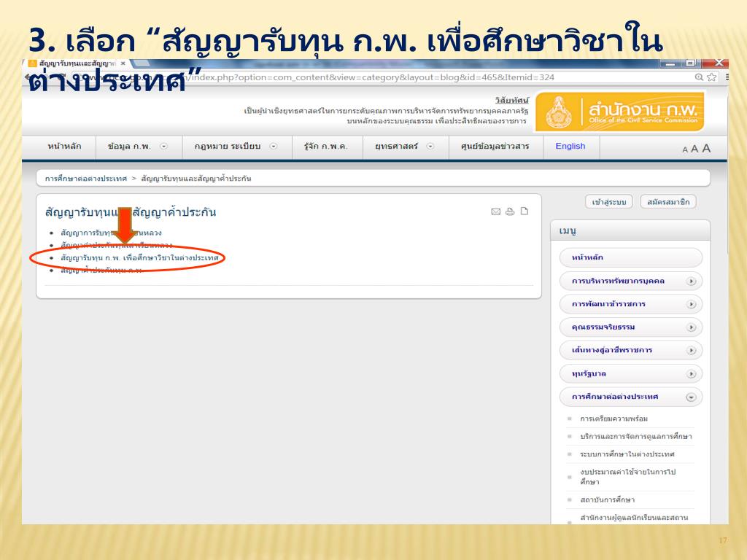
Task: Click หน้าหลัก in the side เมนู panel
Action: pyautogui.click(x=631, y=257)
